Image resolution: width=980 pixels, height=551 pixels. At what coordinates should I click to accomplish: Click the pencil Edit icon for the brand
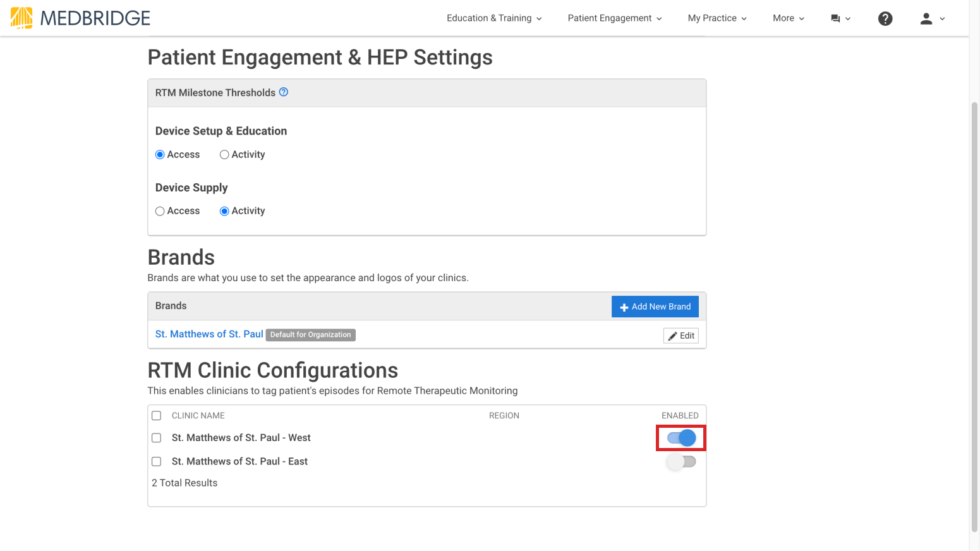pos(672,336)
